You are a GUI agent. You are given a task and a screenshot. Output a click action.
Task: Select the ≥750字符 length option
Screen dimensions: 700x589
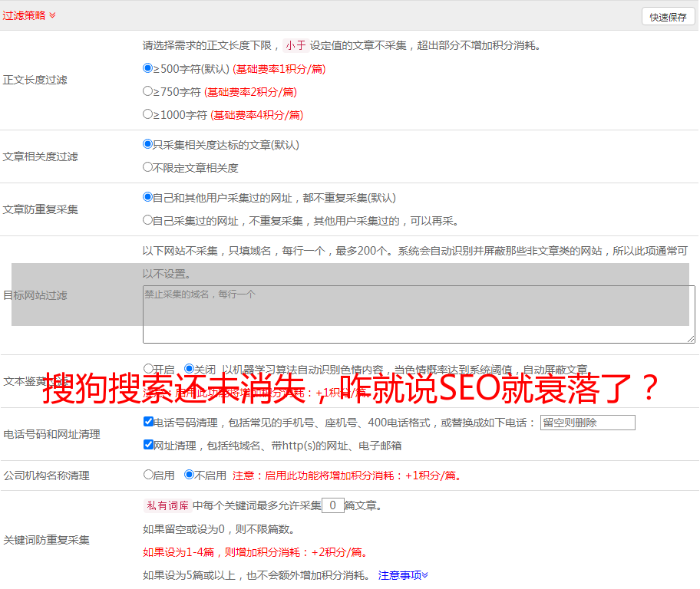pos(148,91)
